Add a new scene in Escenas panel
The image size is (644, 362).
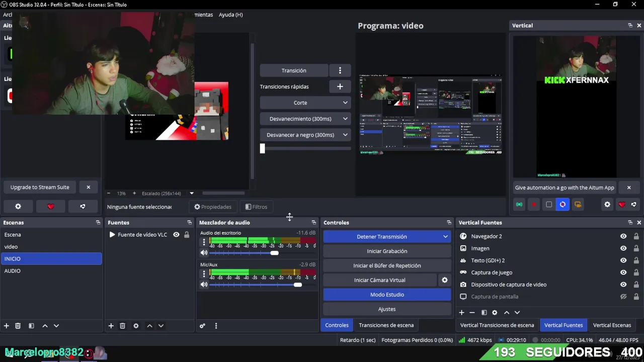[x=7, y=326]
